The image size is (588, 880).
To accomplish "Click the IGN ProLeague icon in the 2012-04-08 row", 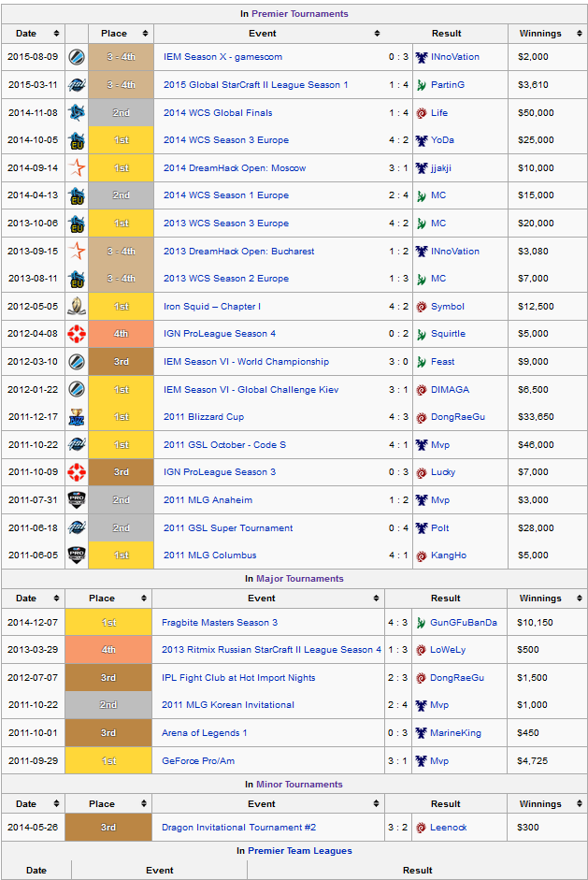I will coord(77,334).
